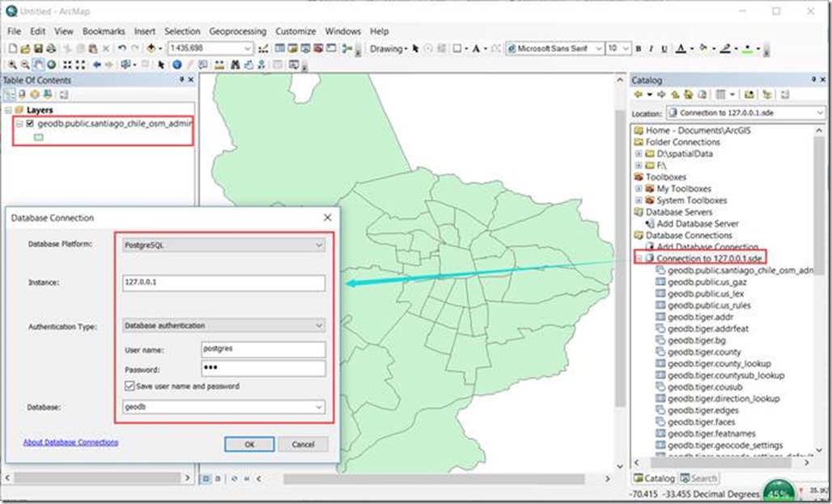832x504 pixels.
Task: Open the File menu
Action: [x=15, y=32]
